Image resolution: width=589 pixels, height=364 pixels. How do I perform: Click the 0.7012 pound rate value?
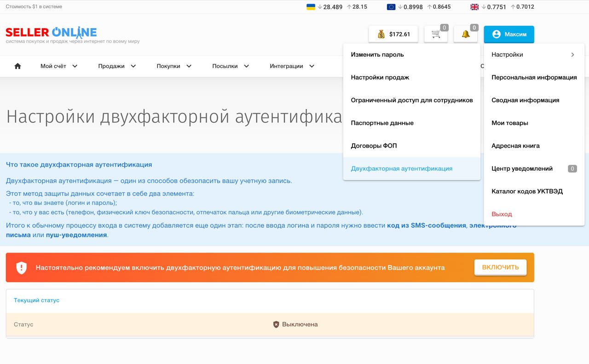click(525, 7)
